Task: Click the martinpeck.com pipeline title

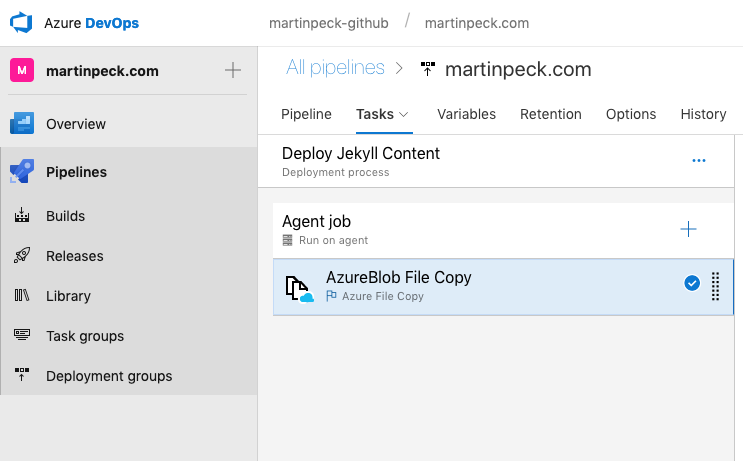Action: coord(518,70)
